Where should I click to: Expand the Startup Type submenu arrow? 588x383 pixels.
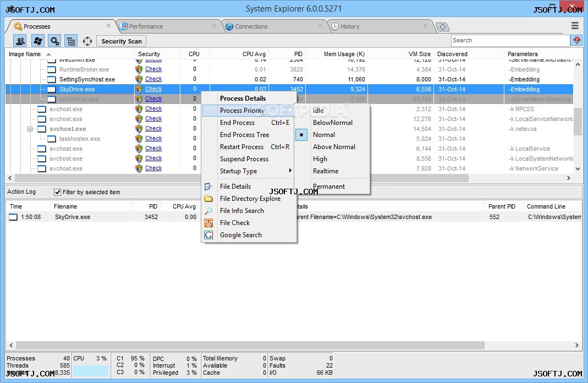click(290, 171)
